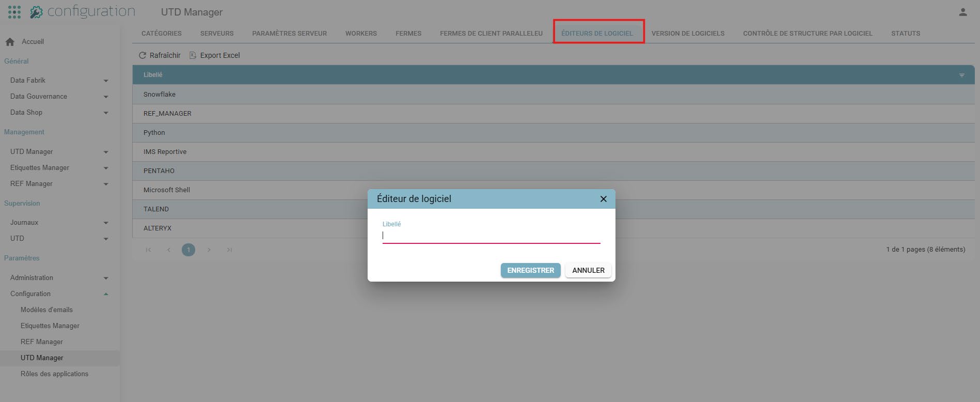980x402 pixels.
Task: Close the Éditeur de logiciel dialog
Action: (603, 199)
